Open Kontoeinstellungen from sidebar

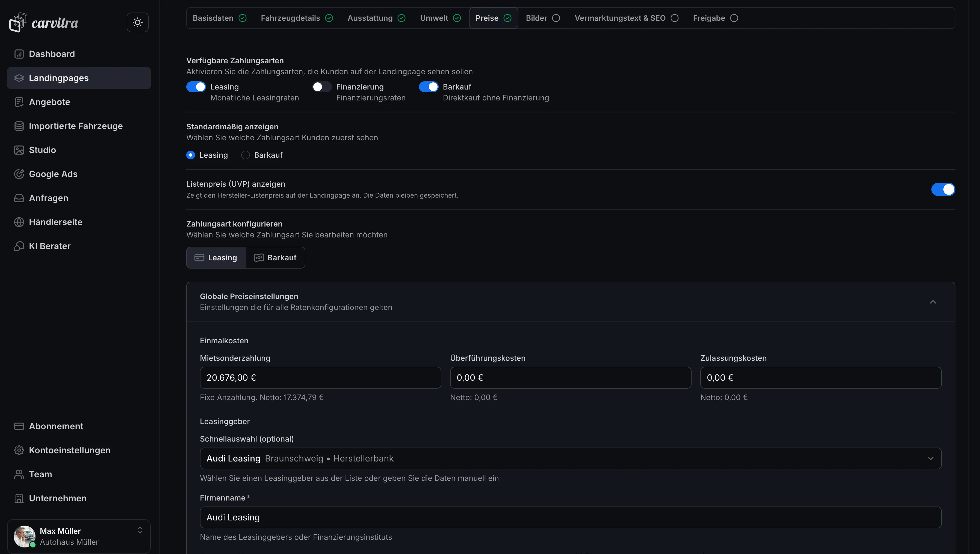pyautogui.click(x=79, y=450)
